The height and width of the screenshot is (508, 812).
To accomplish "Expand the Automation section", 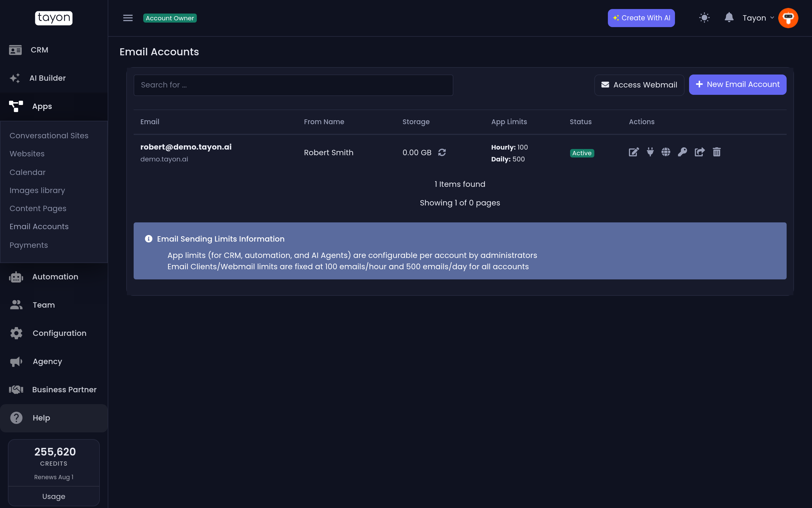I will (54, 277).
